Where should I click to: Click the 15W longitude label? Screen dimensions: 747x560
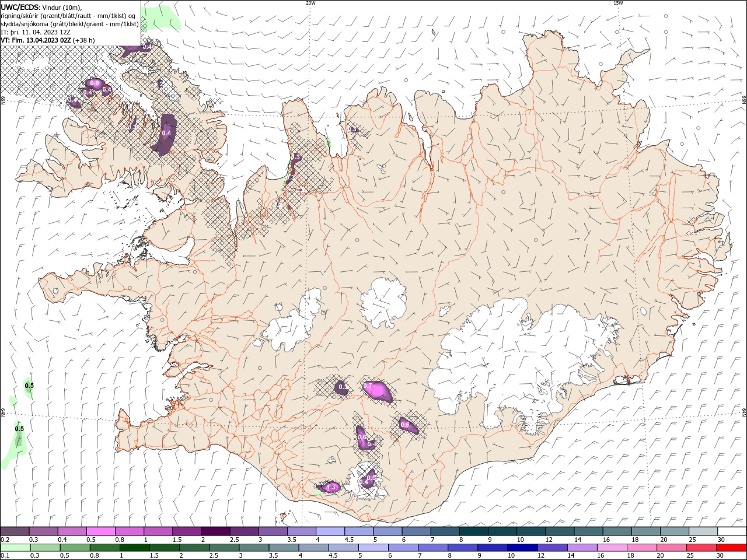tap(618, 3)
